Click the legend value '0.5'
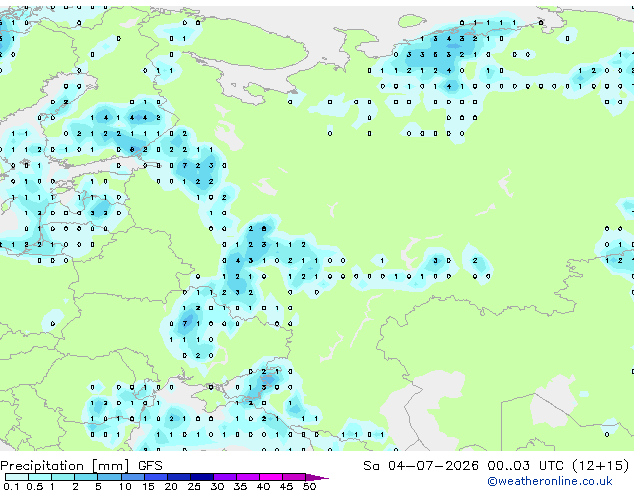The width and height of the screenshot is (634, 490). pyautogui.click(x=35, y=486)
